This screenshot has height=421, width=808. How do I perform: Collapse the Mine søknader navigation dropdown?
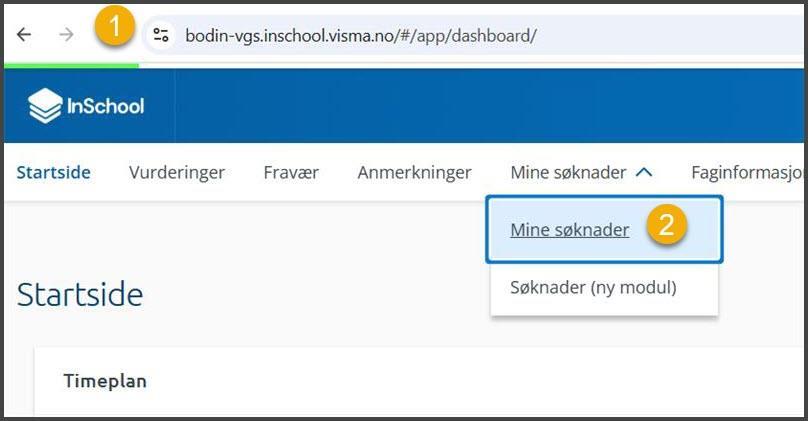(582, 172)
